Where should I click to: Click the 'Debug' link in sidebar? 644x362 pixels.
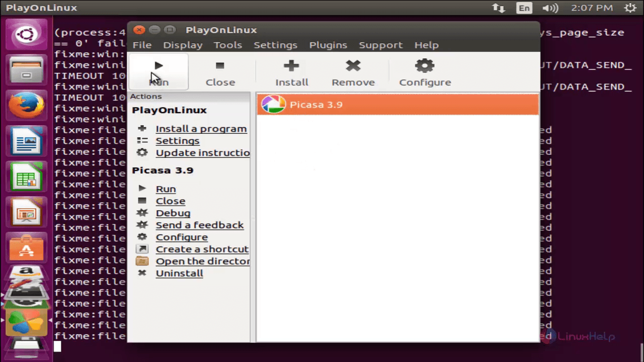pos(173,213)
